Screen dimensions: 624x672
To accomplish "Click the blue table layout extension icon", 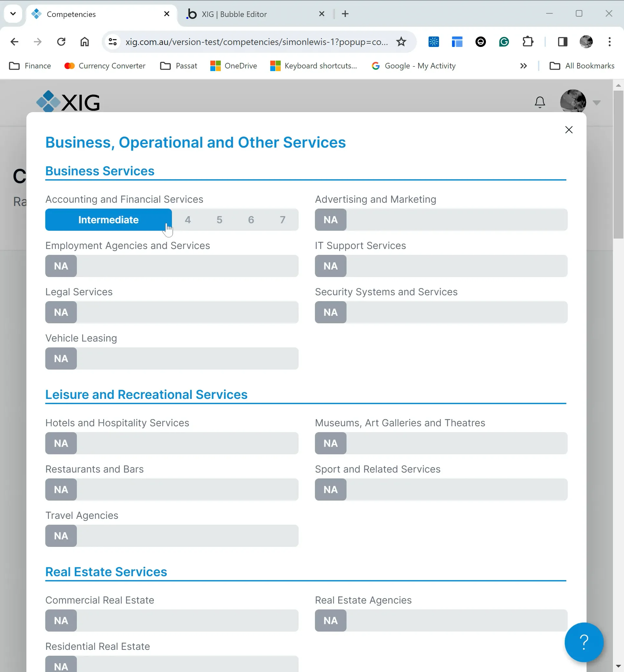I will pos(457,42).
